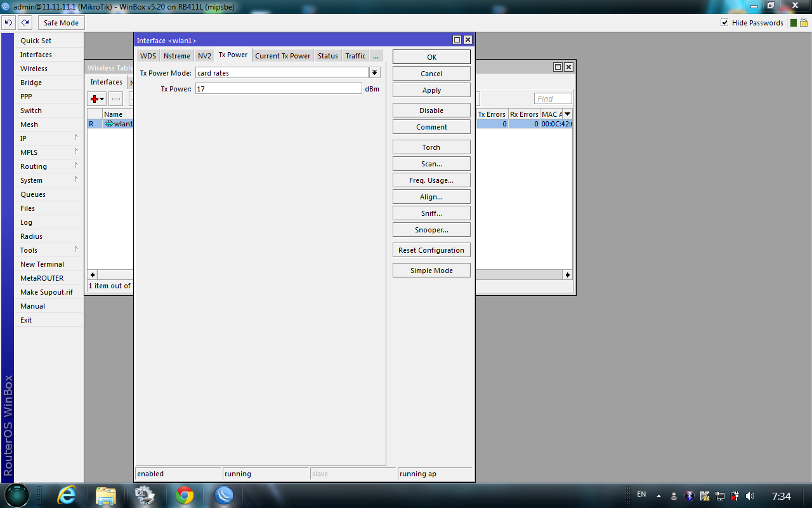Viewport: 812px width, 508px height.
Task: Click the user figure tray icon
Action: coord(674,496)
